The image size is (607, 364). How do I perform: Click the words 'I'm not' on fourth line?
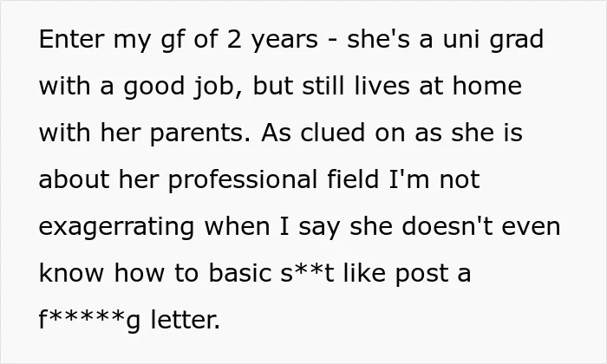pos(434,179)
